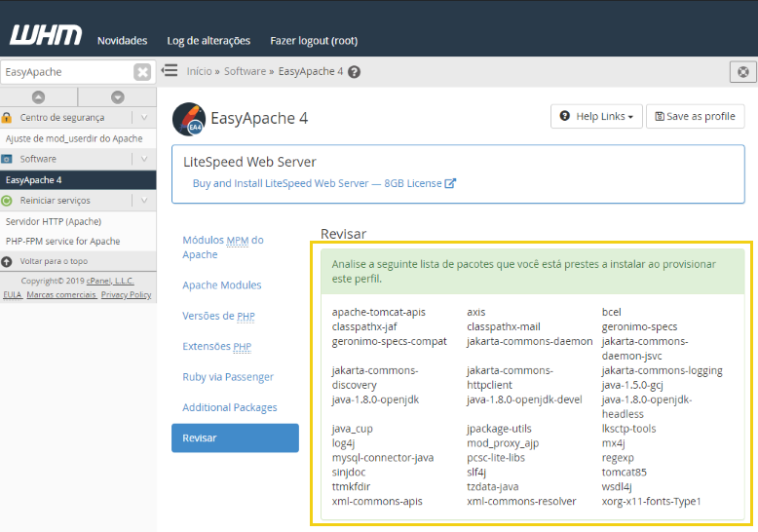Click package classpathx-mail

coord(504,327)
